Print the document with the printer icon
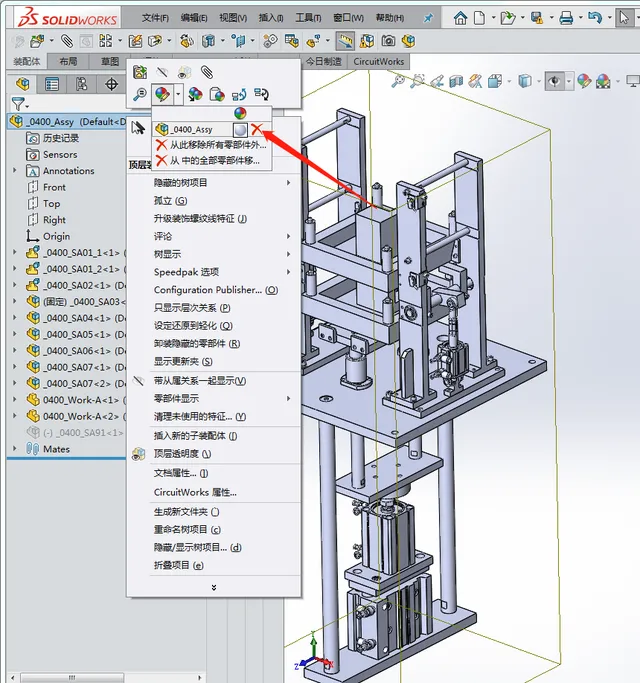 click(566, 18)
